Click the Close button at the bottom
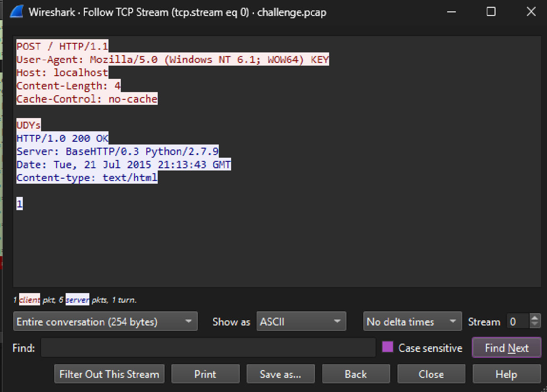Image resolution: width=547 pixels, height=392 pixels. [x=431, y=374]
